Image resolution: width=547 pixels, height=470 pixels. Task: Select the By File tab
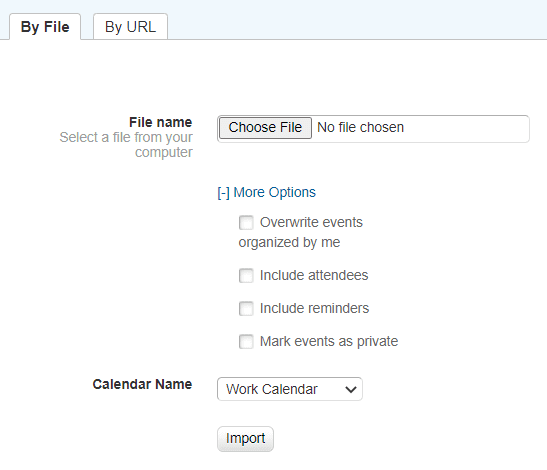[x=45, y=27]
